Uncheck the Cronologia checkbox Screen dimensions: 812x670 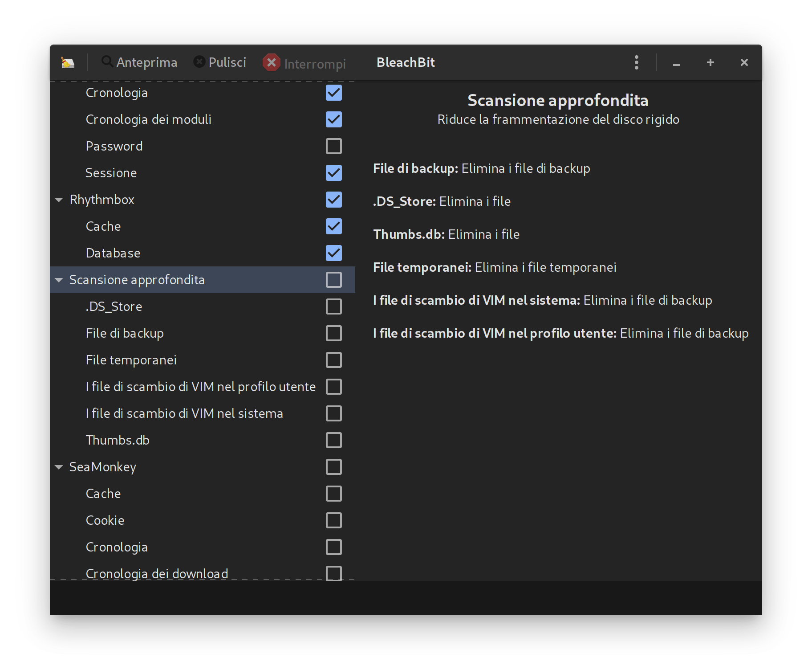pyautogui.click(x=333, y=93)
